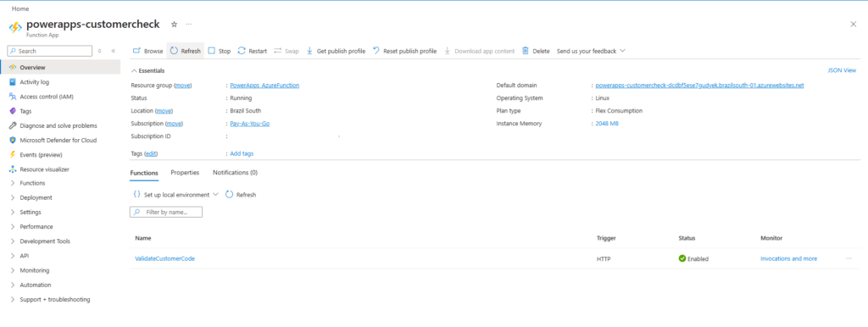This screenshot has height=327, width=868.
Task: Open Invocations and more link
Action: click(x=789, y=258)
